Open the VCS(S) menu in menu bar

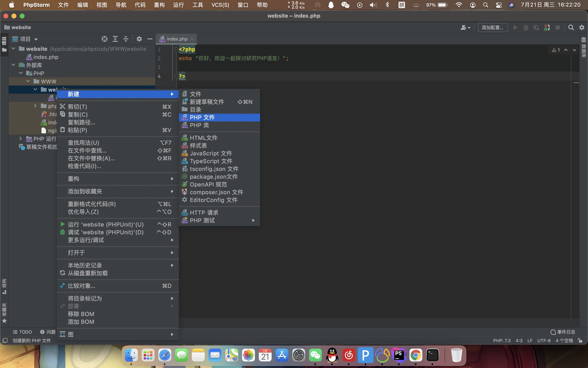click(x=220, y=5)
